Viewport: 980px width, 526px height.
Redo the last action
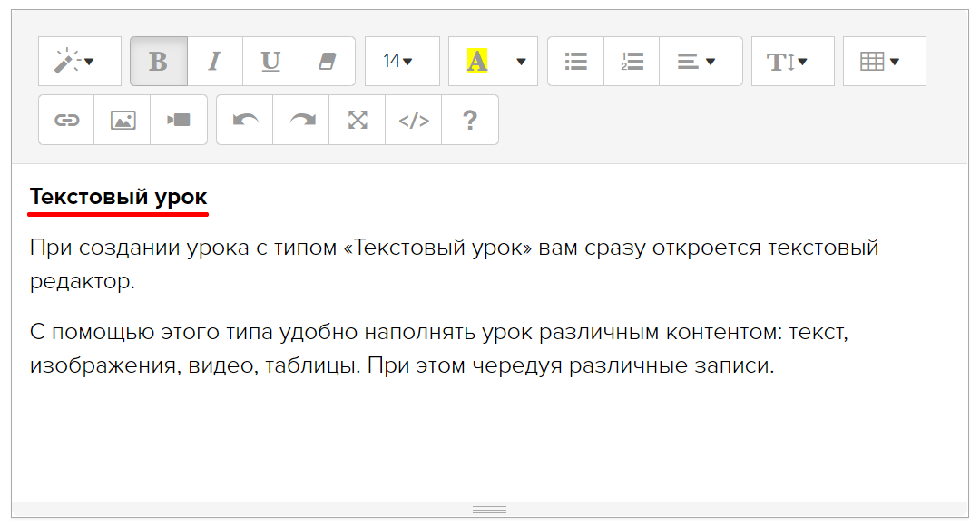click(x=301, y=120)
